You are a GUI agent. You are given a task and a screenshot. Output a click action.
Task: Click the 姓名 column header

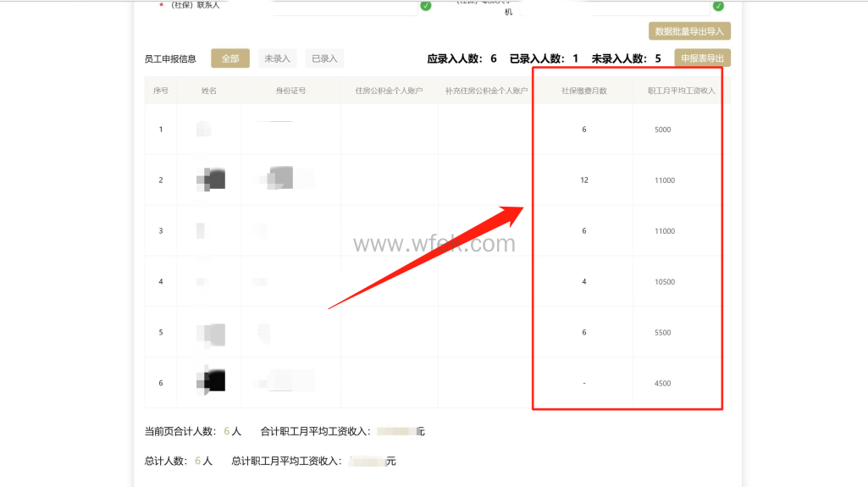pos(209,91)
